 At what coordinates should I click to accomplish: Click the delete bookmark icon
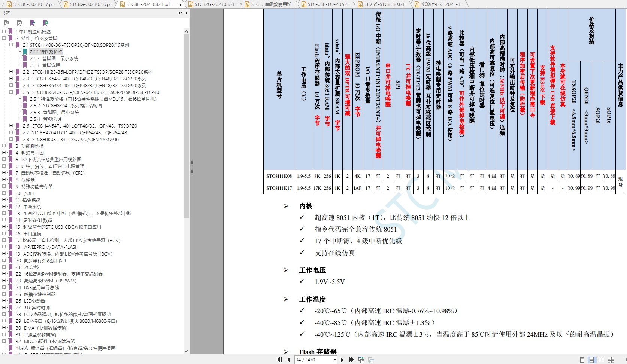click(6, 23)
